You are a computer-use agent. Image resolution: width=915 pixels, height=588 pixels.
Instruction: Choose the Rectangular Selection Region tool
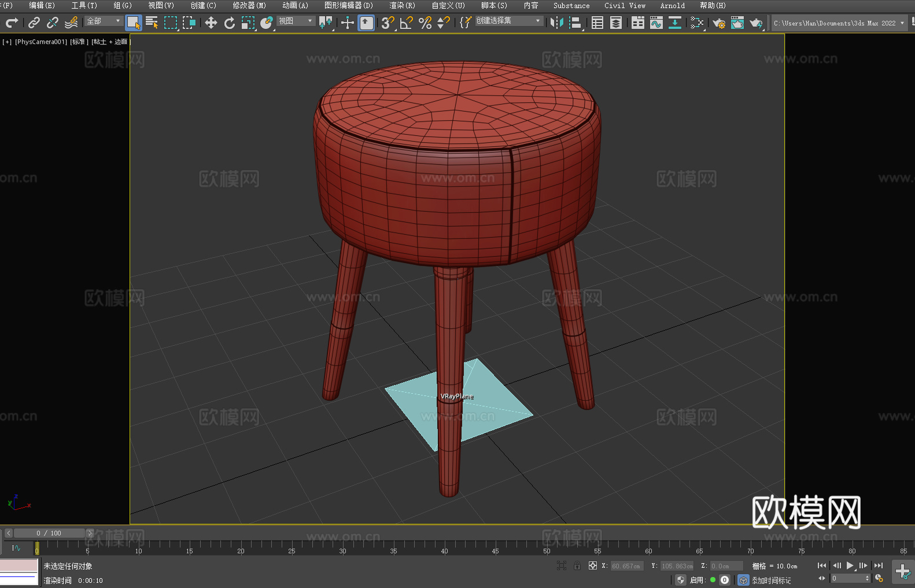171,23
